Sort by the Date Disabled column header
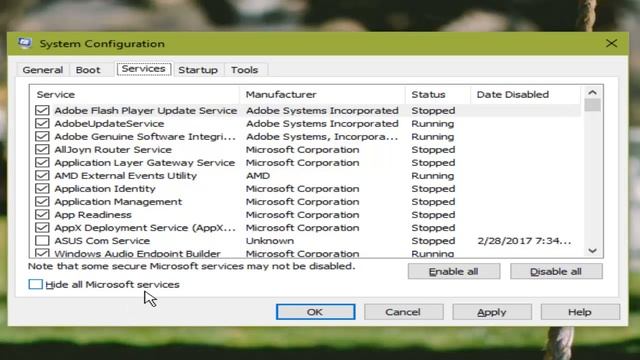 pos(526,95)
